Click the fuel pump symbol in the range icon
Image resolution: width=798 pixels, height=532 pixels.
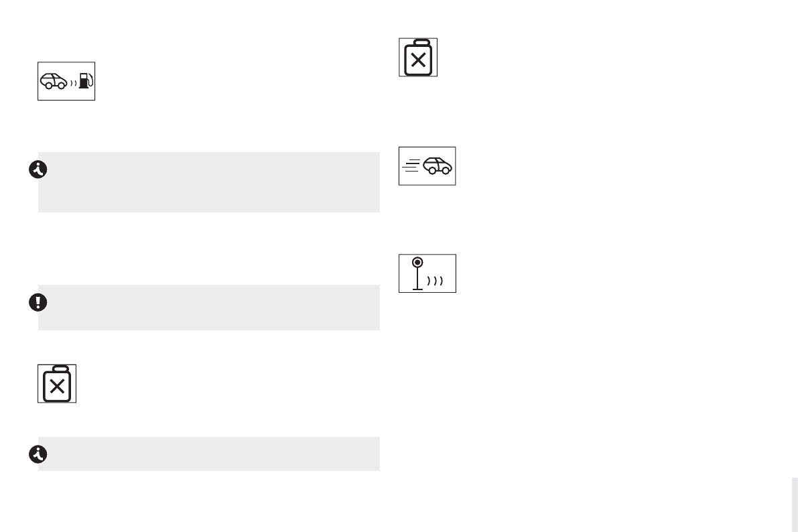[x=84, y=82]
